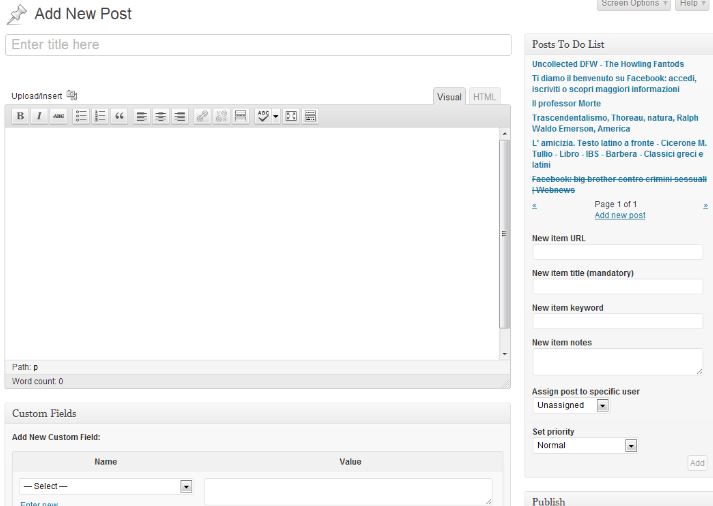Screen dimensions: 713x506
Task: Click the New item keyword field
Action: [x=618, y=321]
